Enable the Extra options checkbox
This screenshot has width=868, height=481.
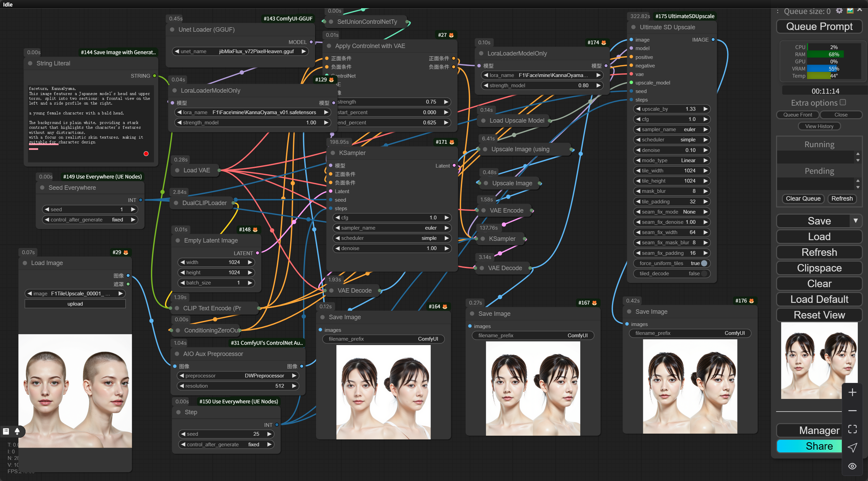coord(843,102)
